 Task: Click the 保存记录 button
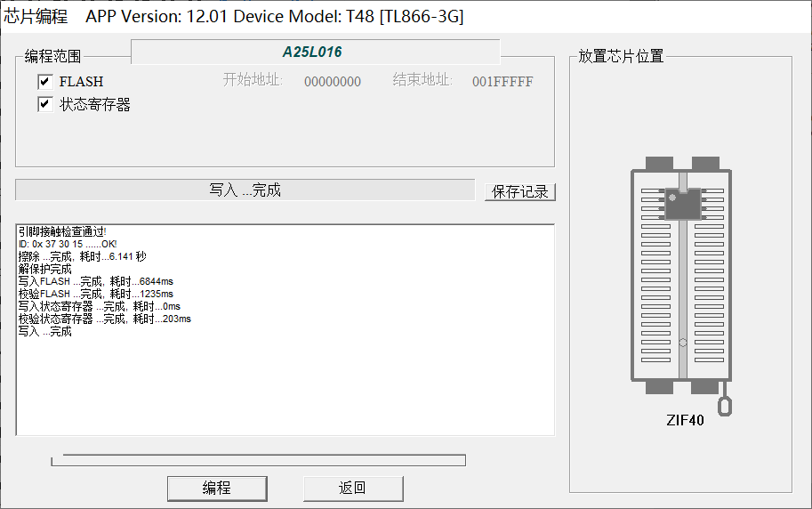point(520,191)
